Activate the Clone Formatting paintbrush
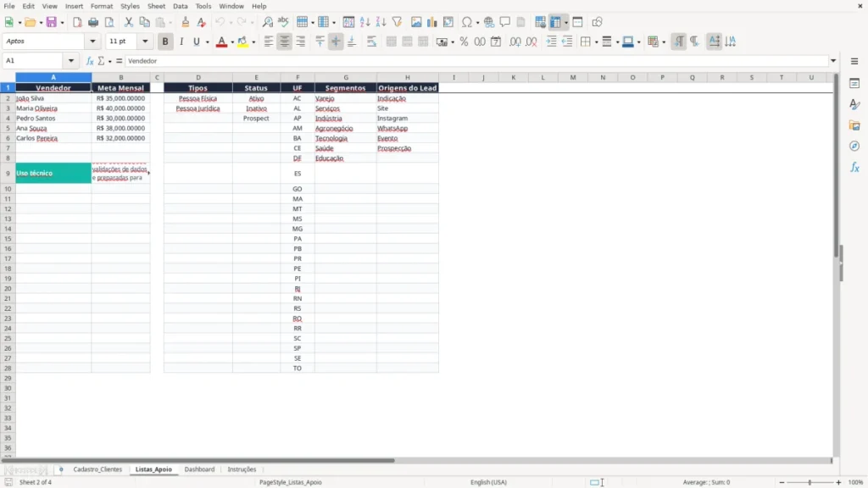868x488 pixels. [x=186, y=22]
